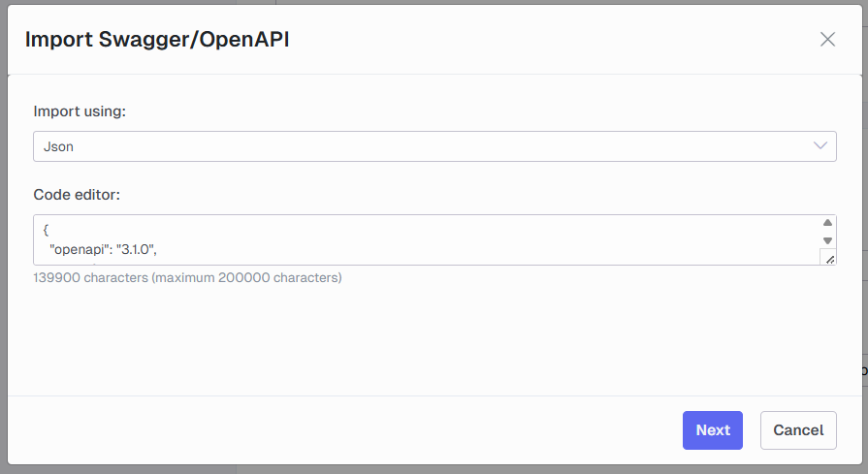Viewport: 868px width, 474px height.
Task: Open the Import using dropdown
Action: (x=434, y=146)
